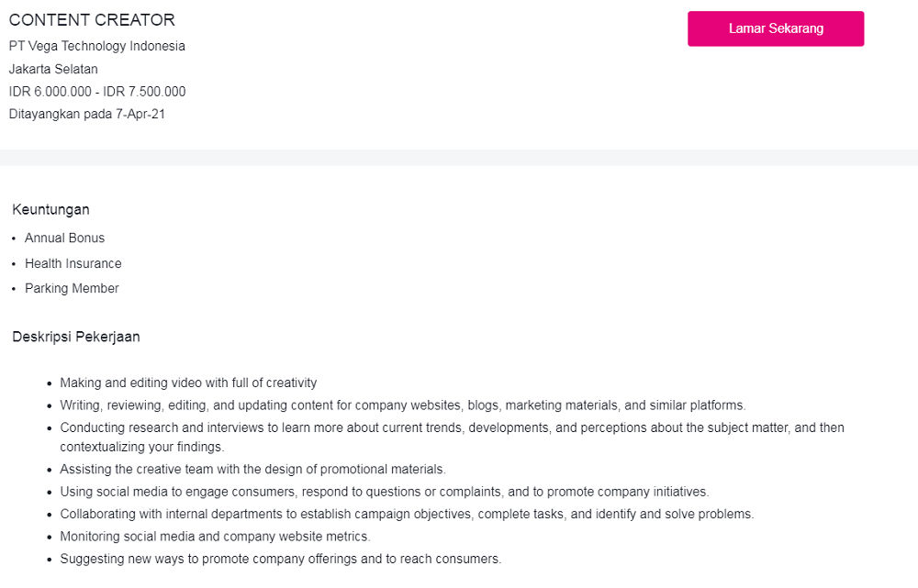Click the Using social media to engage bullet
The image size is (918, 588).
385,492
